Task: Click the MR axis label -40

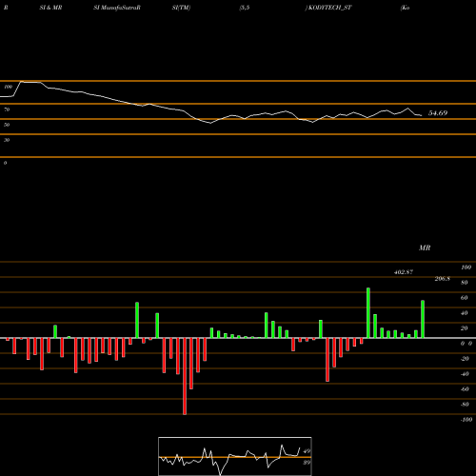Action: coord(465,374)
